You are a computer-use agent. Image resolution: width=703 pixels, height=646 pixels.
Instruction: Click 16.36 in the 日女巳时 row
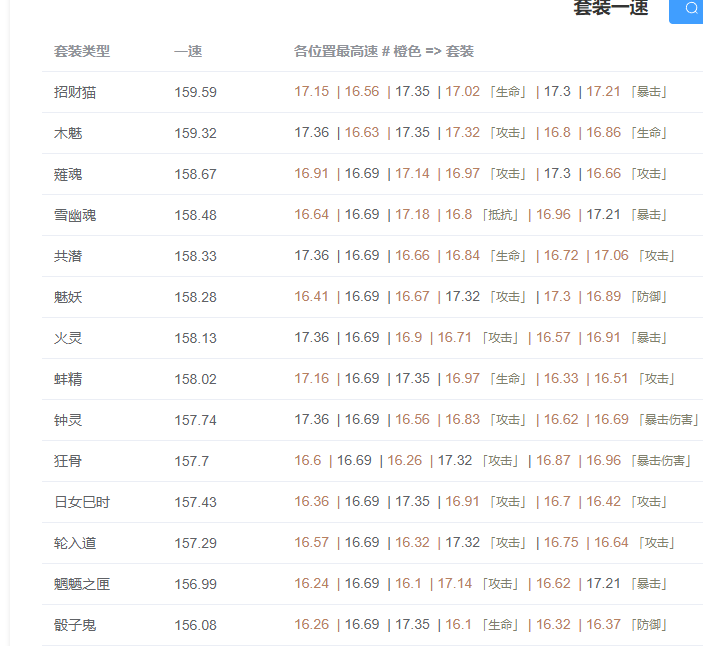click(312, 502)
